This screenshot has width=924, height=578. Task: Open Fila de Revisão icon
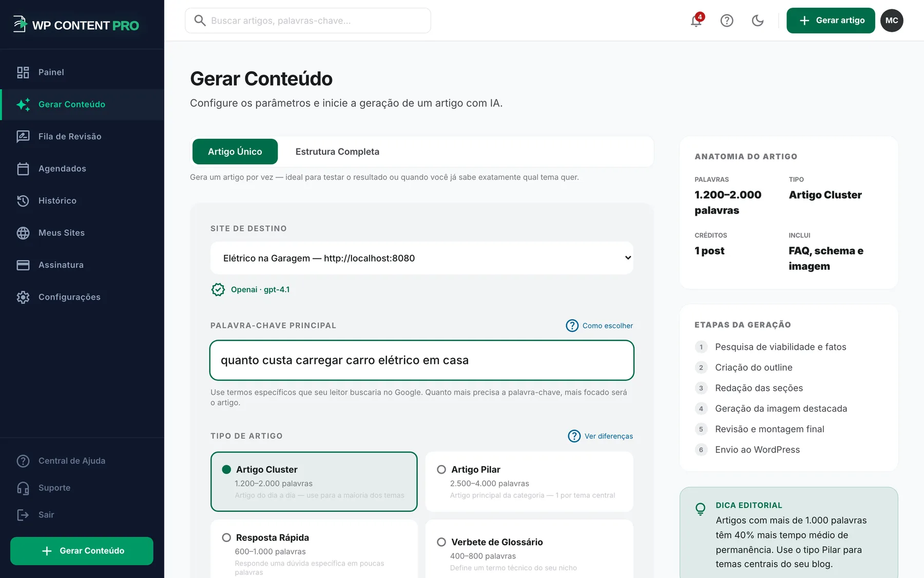23,137
